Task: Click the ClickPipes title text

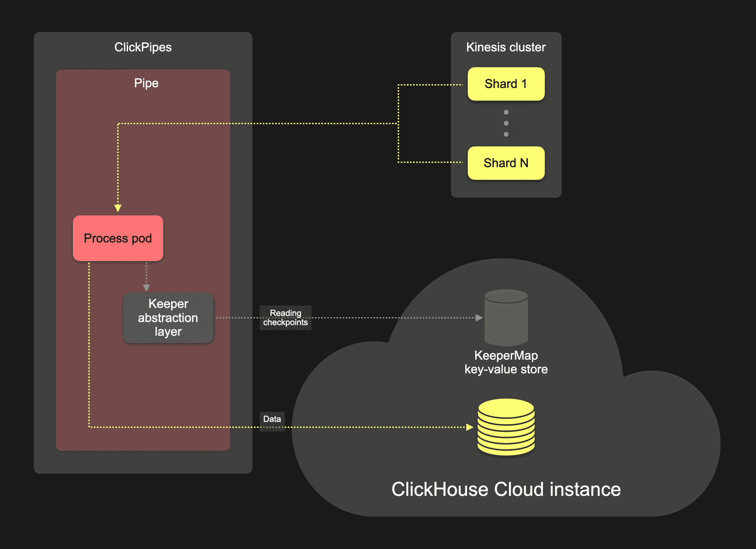Action: [143, 47]
